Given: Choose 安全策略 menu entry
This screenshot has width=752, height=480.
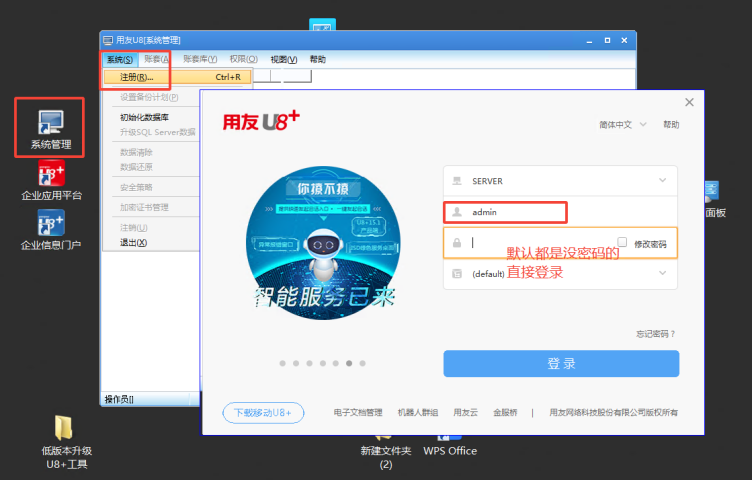Looking at the screenshot, I should coord(136,187).
